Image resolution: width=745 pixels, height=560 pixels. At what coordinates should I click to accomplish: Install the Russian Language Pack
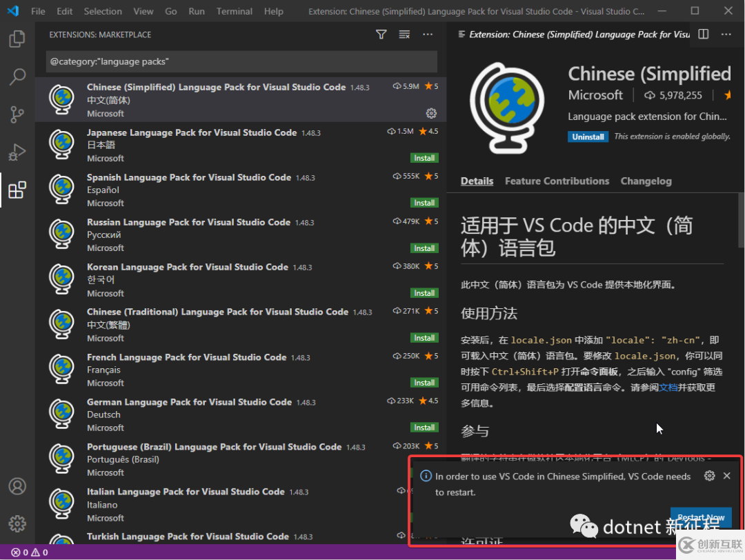click(424, 248)
